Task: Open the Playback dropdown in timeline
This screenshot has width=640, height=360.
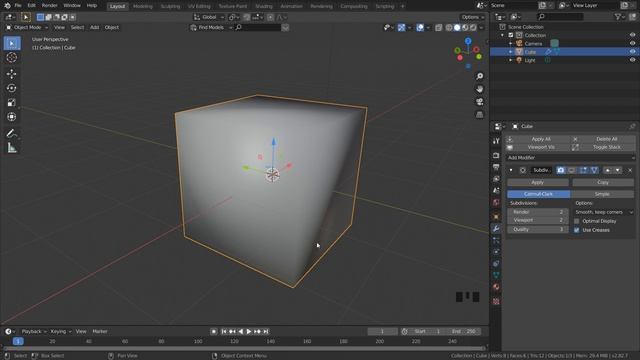Action: click(x=34, y=331)
